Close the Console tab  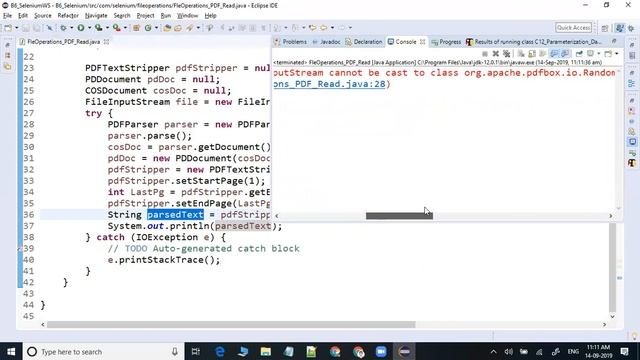pyautogui.click(x=422, y=42)
